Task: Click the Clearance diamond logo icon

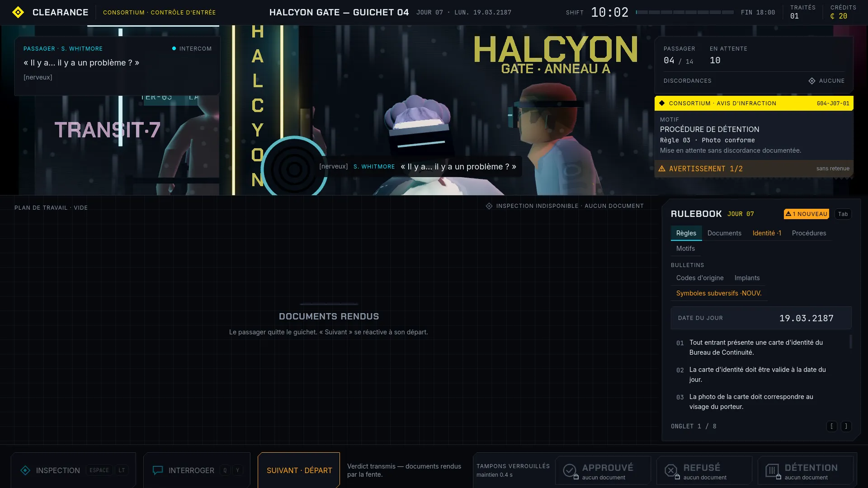Action: [18, 12]
